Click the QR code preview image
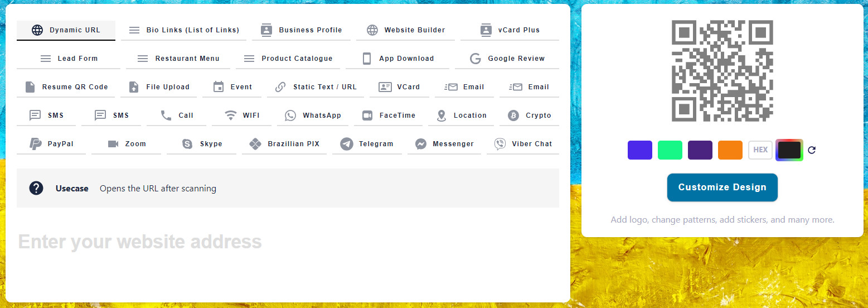The image size is (868, 308). 722,71
